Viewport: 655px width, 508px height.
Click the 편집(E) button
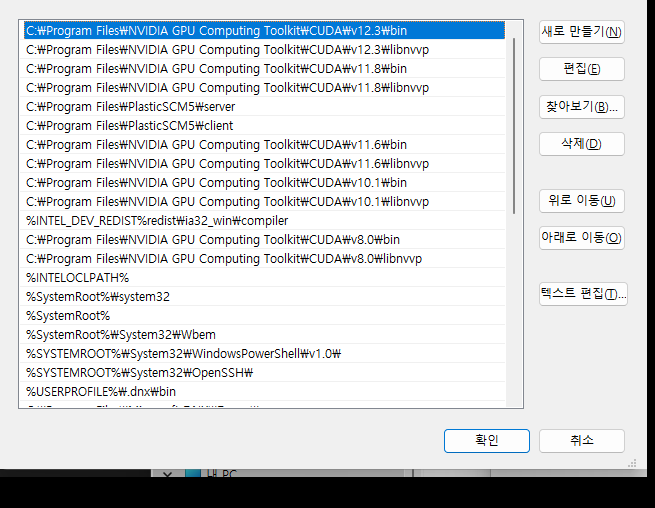581,69
